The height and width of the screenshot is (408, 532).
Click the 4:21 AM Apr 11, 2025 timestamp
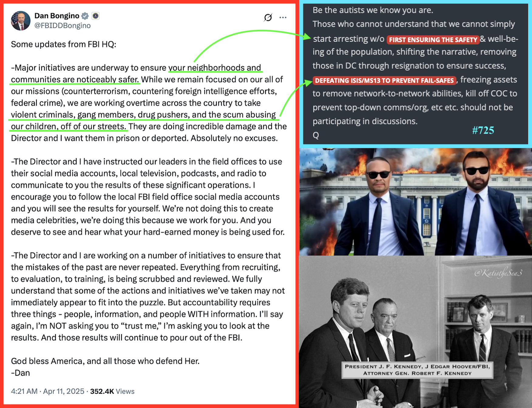coord(48,391)
